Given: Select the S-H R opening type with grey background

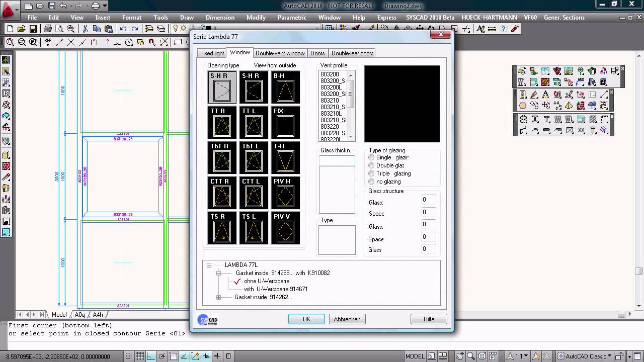Looking at the screenshot, I should [222, 87].
